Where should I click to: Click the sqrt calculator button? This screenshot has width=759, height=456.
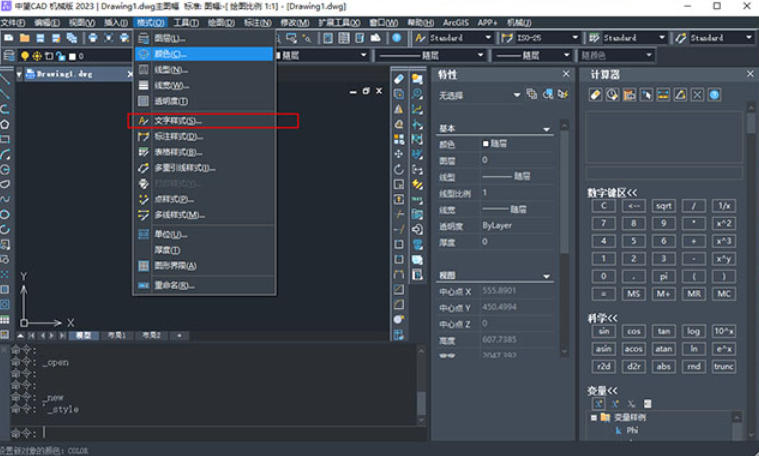664,206
